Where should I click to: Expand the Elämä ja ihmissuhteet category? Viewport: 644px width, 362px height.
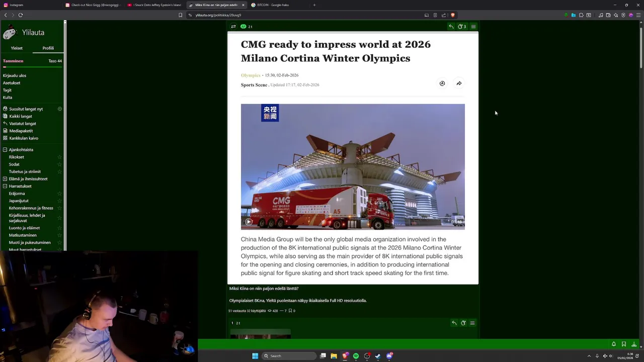click(5, 179)
